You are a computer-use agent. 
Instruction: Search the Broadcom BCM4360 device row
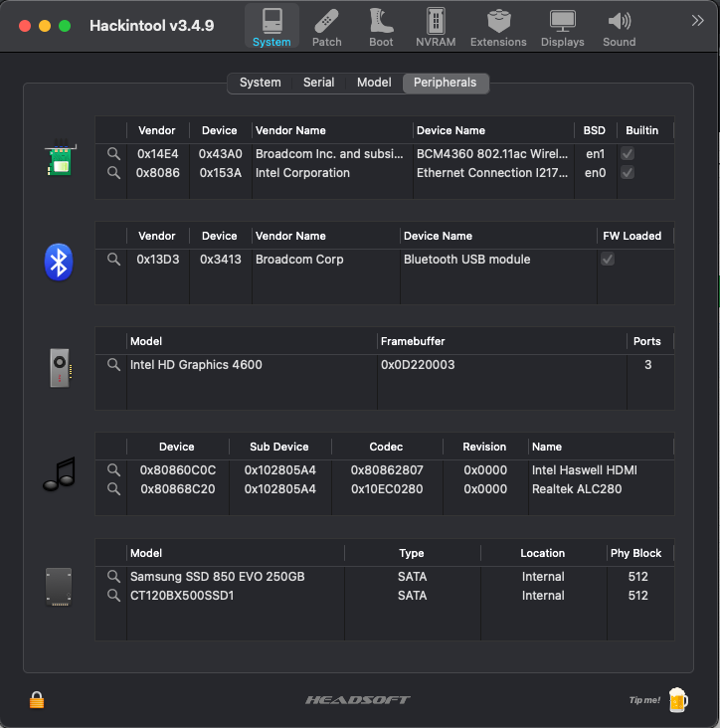[113, 154]
